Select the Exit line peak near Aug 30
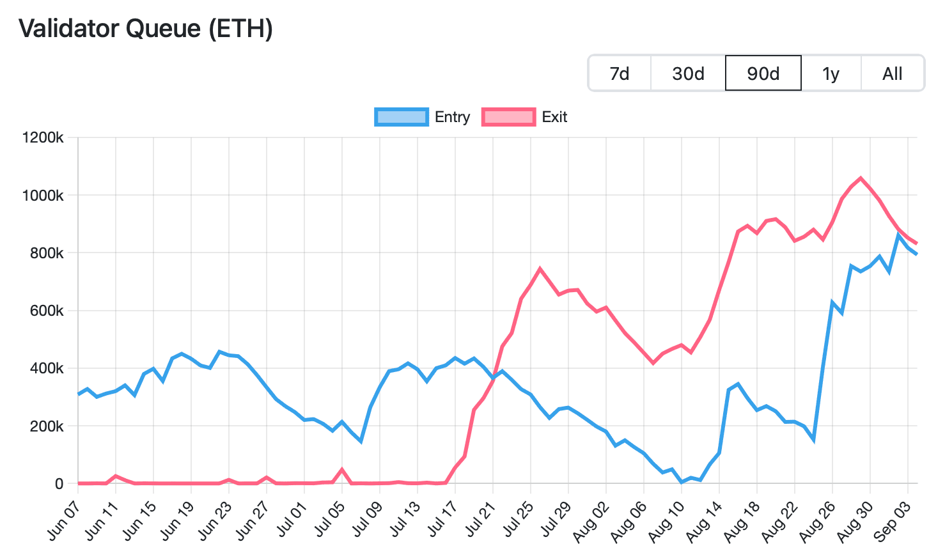This screenshot has height=560, width=945. pyautogui.click(x=860, y=176)
